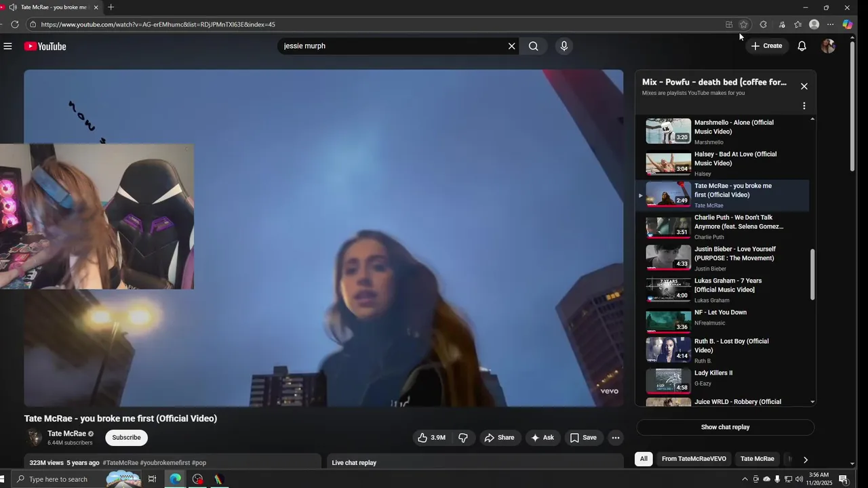This screenshot has height=488, width=868.
Task: Play Justin Bieber - Love Yourself video
Action: coord(722,258)
